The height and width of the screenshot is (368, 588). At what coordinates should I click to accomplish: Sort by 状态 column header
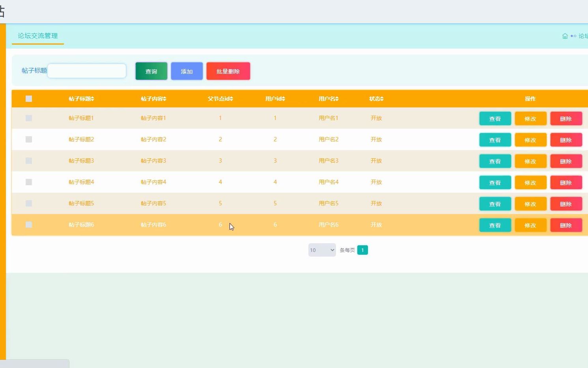click(377, 99)
